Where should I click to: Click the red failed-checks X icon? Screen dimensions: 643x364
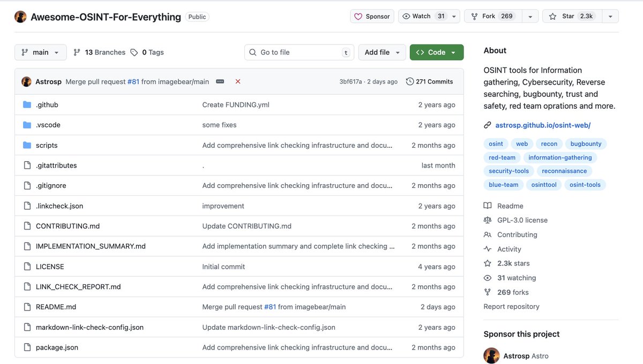click(x=238, y=81)
